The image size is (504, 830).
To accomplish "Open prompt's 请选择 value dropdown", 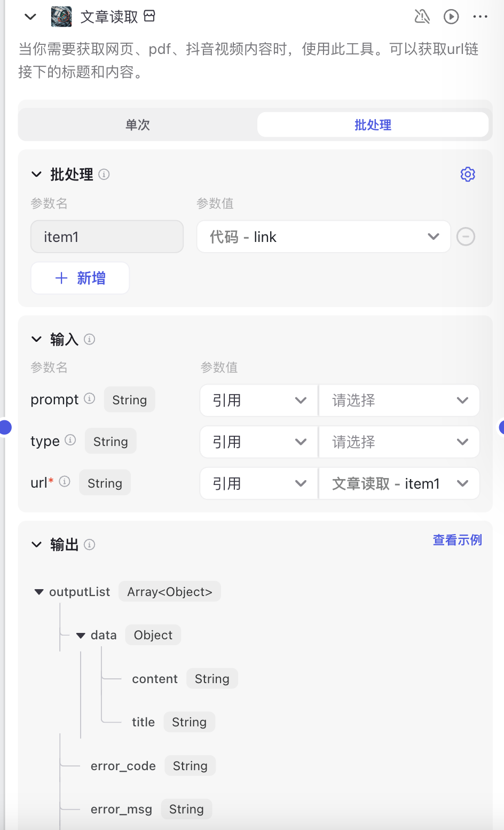I will coord(399,400).
